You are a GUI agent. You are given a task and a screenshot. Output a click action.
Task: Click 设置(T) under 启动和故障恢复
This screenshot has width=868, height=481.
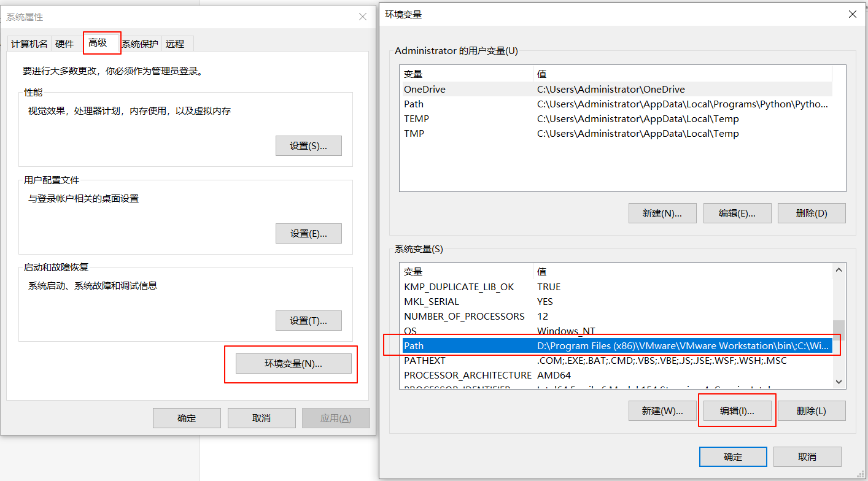(x=308, y=320)
